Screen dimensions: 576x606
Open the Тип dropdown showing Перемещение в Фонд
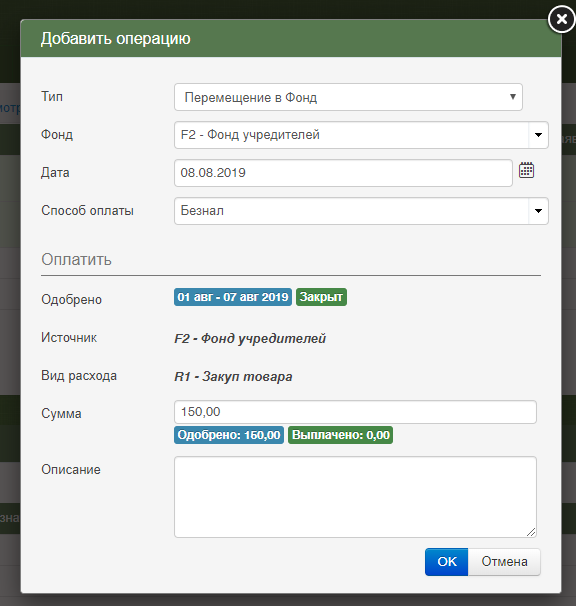(x=348, y=97)
